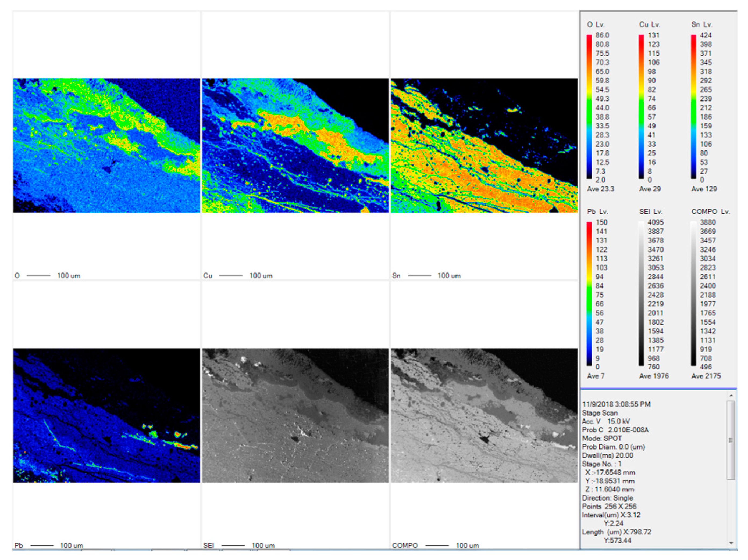The height and width of the screenshot is (560, 748).
Task: Click the Pb Lv. color scale bar
Action: [589, 294]
